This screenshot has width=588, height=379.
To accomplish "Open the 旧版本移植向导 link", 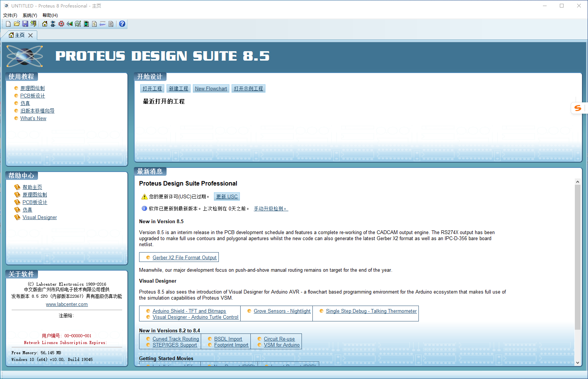I will pos(37,111).
